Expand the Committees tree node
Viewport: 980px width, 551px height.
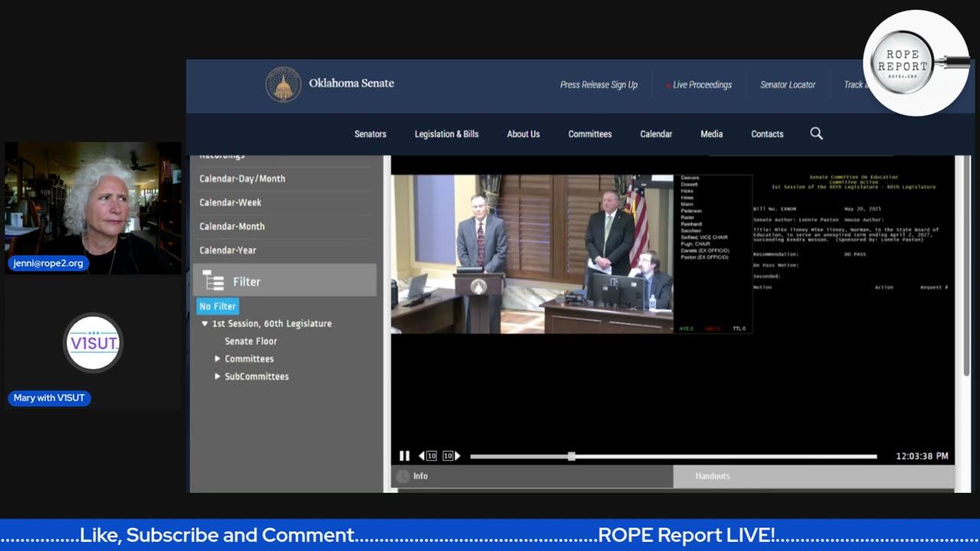(217, 359)
